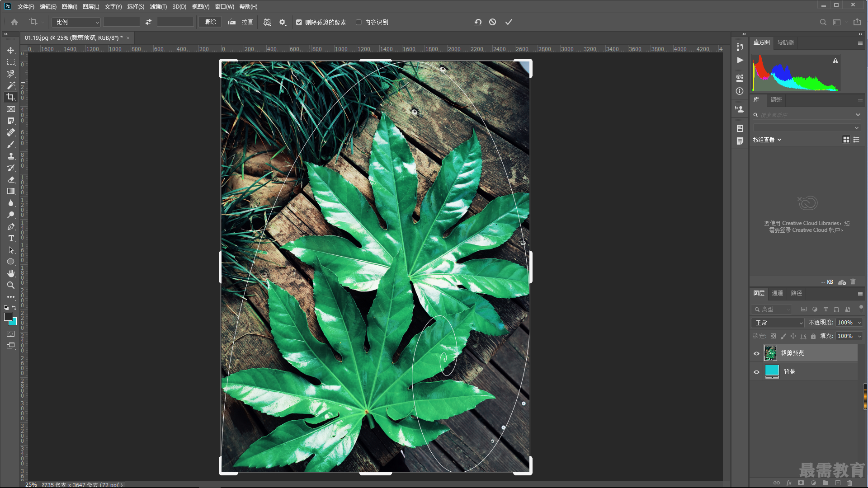This screenshot has width=868, height=488.
Task: Open the 滤镜(T) menu
Action: 158,7
